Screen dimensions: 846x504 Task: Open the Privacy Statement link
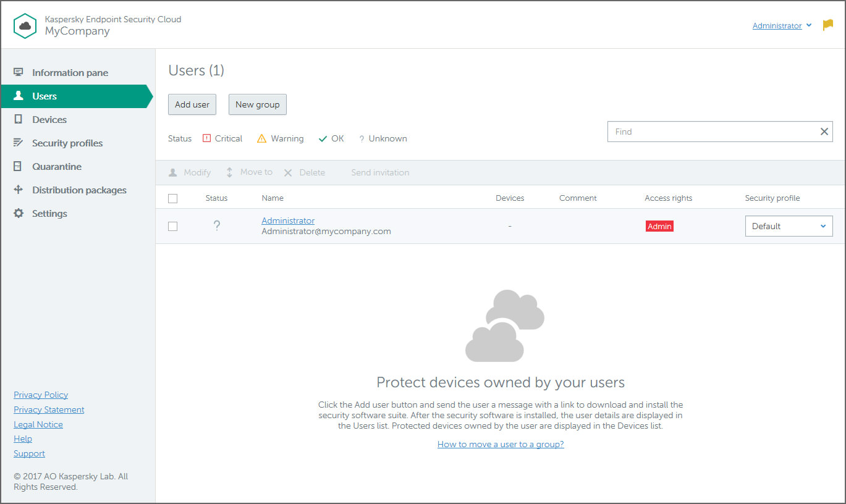[49, 409]
